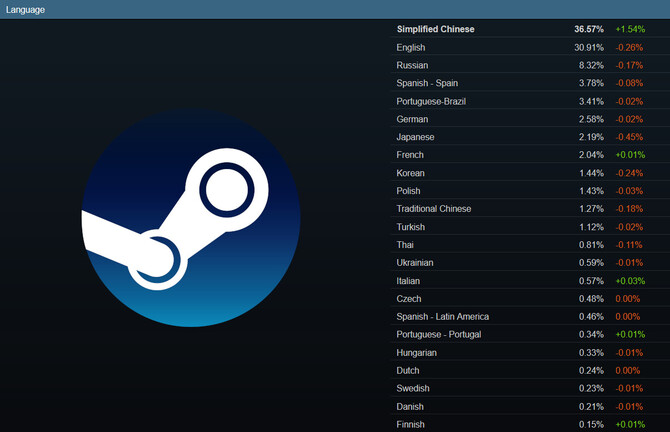The width and height of the screenshot is (670, 432).
Task: Click the 0.15% share value
Action: pyautogui.click(x=591, y=425)
